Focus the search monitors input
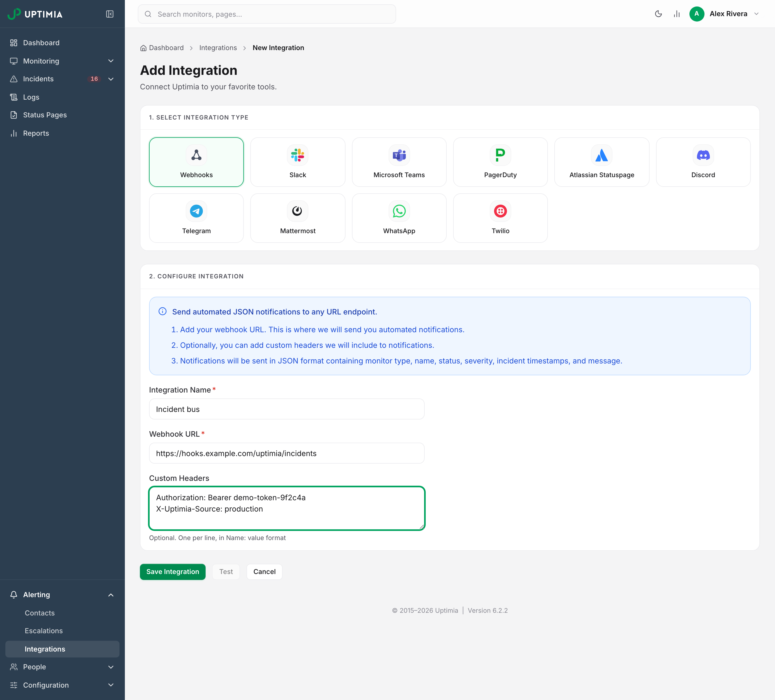The width and height of the screenshot is (775, 700). click(x=267, y=14)
